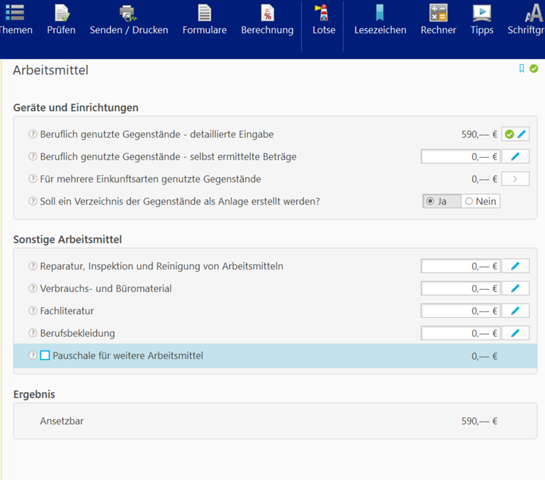Click the Arbeitsmittel page heading

(50, 70)
